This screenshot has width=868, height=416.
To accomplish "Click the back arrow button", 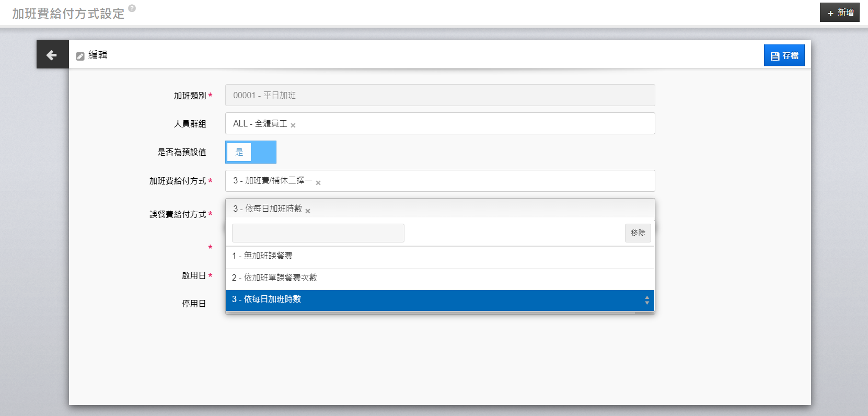I will tap(52, 55).
